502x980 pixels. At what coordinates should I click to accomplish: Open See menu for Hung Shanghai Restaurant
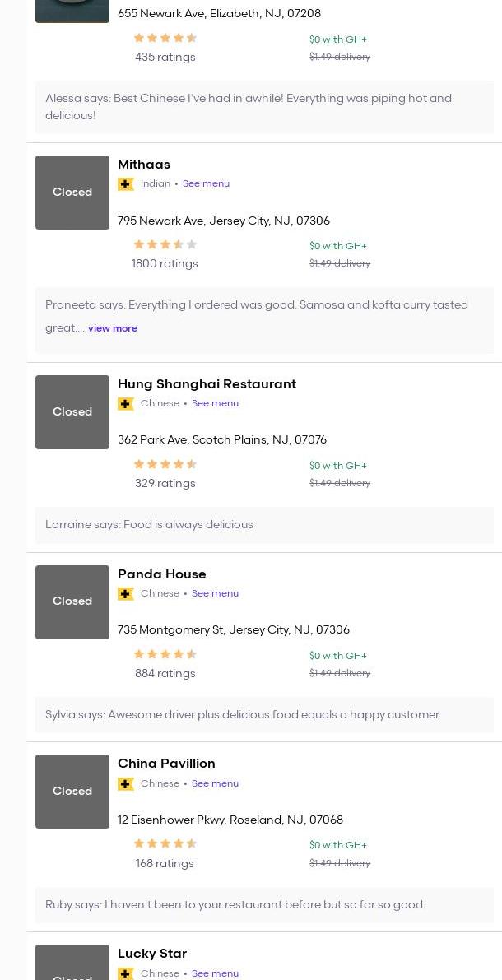coord(215,403)
